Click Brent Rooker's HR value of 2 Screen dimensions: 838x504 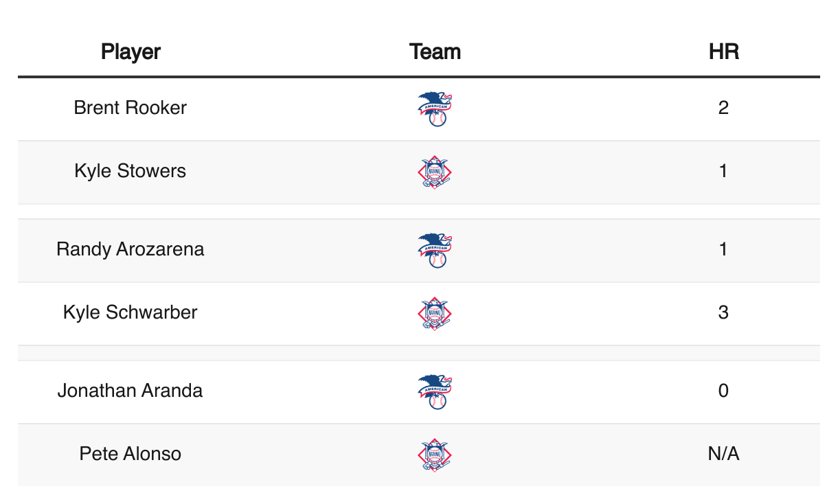tap(723, 108)
